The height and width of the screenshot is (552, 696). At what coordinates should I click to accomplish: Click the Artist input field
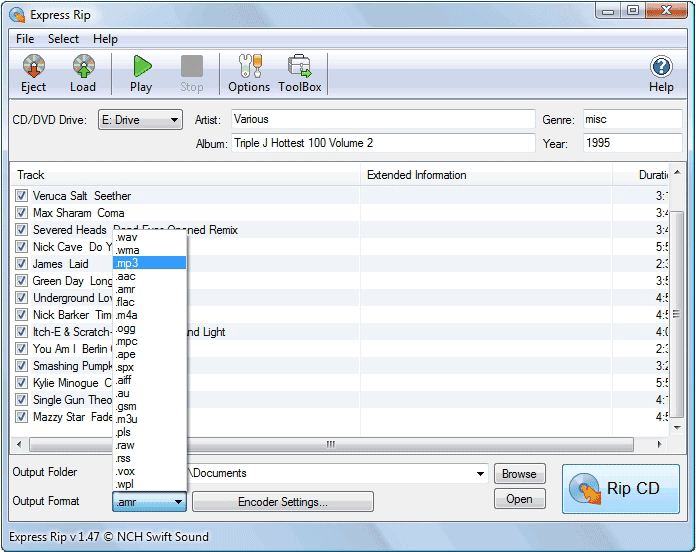pos(383,119)
